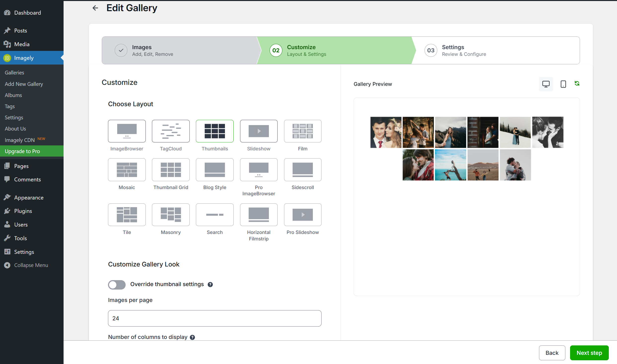Select the Horizontal Filmstrip layout
Viewport: 617px width, 364px height.
coord(258,215)
